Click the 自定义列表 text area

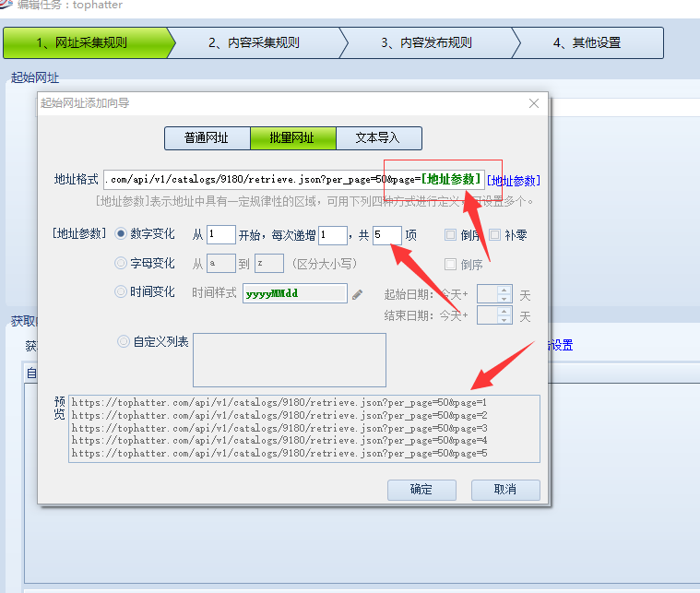(x=290, y=360)
